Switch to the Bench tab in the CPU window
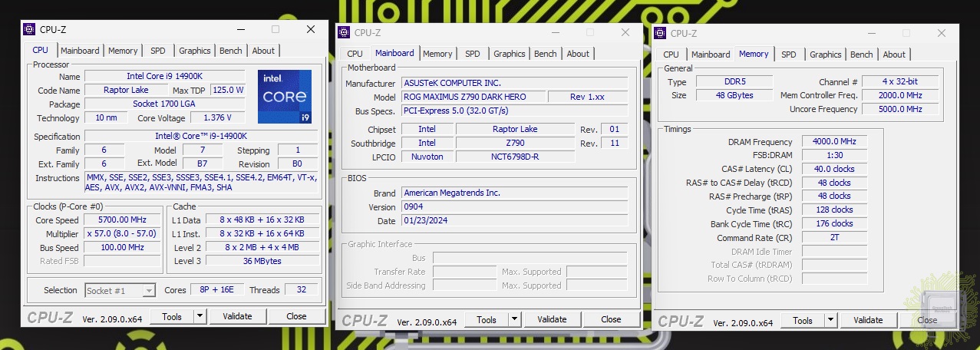980x350 pixels. point(230,51)
